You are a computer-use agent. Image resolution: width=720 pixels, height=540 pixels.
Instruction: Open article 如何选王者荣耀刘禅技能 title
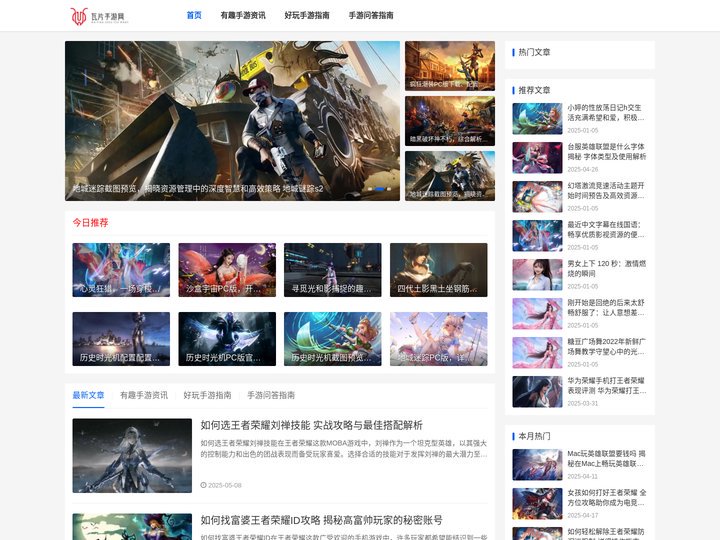click(x=311, y=425)
